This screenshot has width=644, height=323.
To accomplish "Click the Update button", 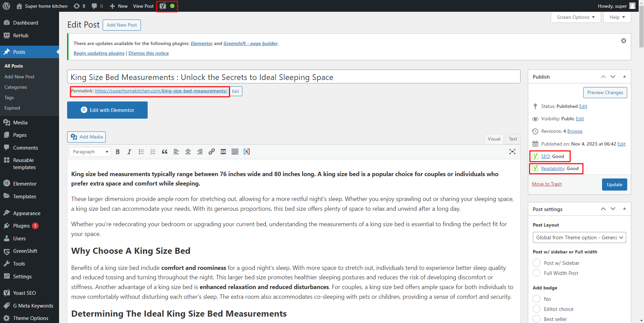I will pyautogui.click(x=614, y=184).
